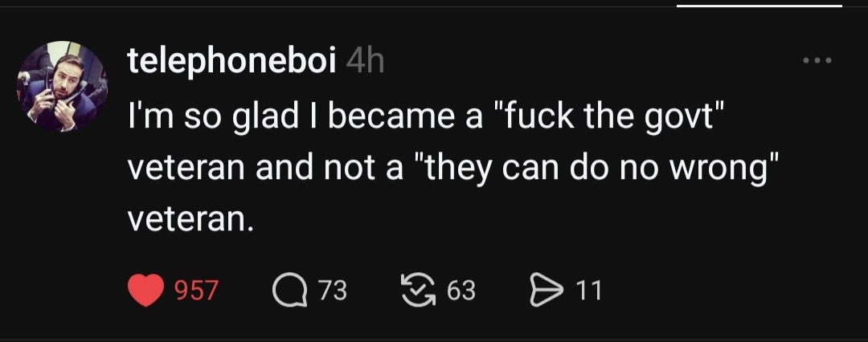Screen dimensions: 868x342
Task: Click the 4h post timestamp
Action: coord(365,61)
